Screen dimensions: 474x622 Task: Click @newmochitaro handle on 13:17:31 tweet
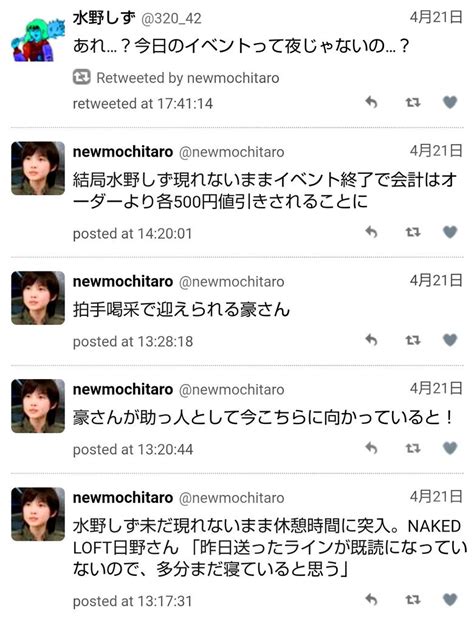point(232,498)
